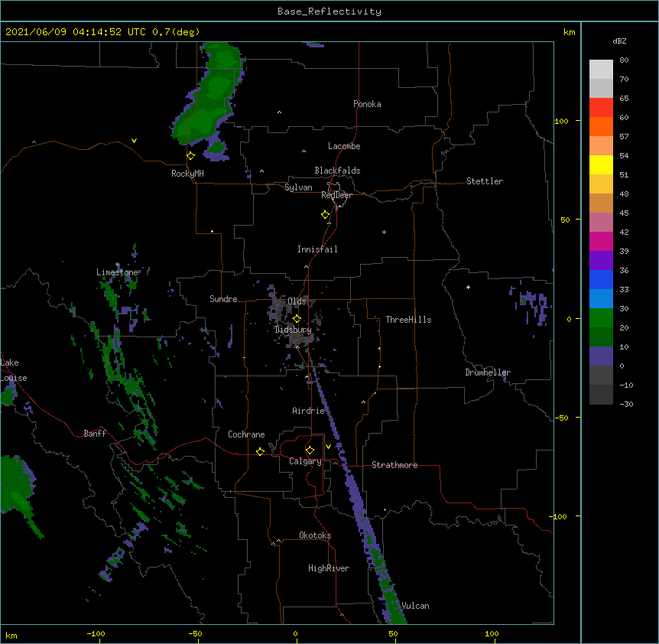
Task: Click the Airdrie town label
Action: [309, 411]
